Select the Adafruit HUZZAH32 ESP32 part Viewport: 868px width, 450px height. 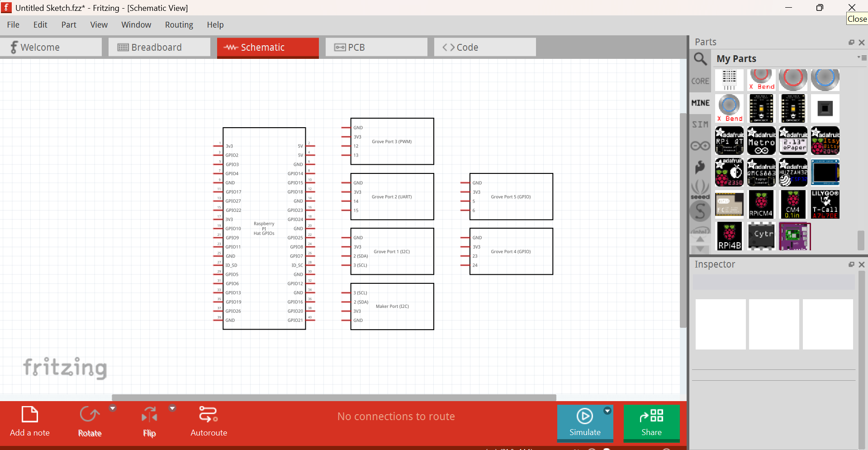pyautogui.click(x=793, y=172)
